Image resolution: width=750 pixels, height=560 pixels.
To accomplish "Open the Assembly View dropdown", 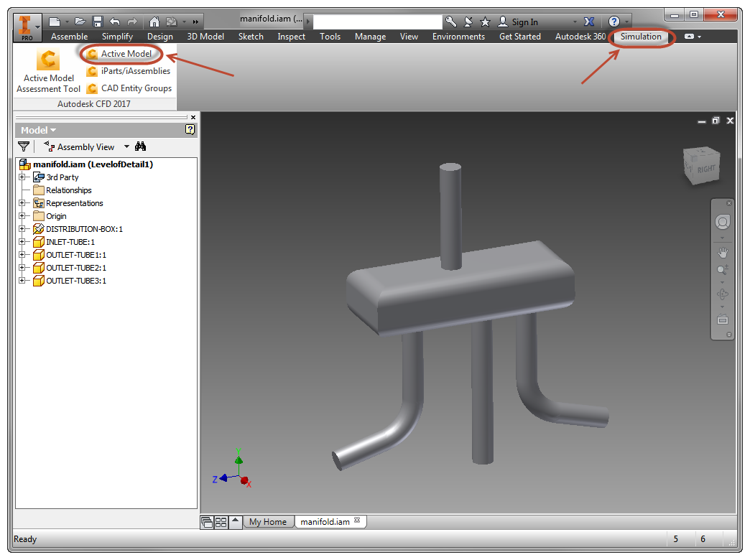I will (x=126, y=146).
